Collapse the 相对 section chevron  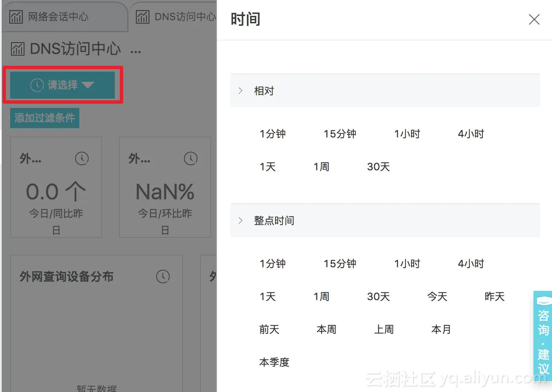(241, 91)
